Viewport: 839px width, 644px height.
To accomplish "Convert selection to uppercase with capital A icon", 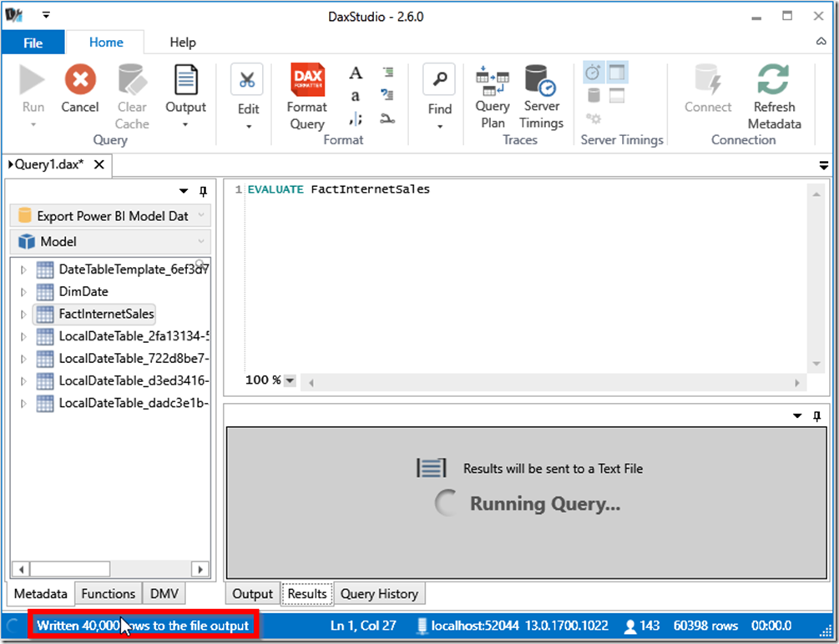I will point(356,73).
